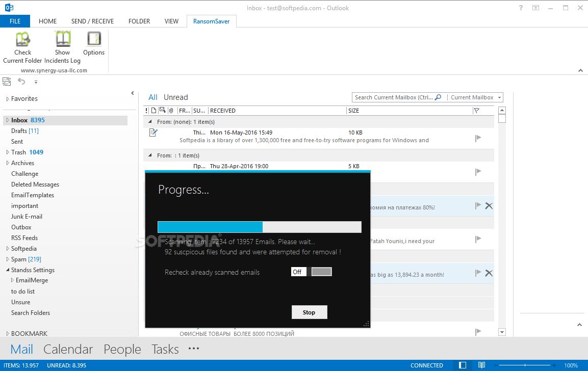Switch to HOME ribbon tab
This screenshot has width=588, height=371.
pyautogui.click(x=47, y=21)
